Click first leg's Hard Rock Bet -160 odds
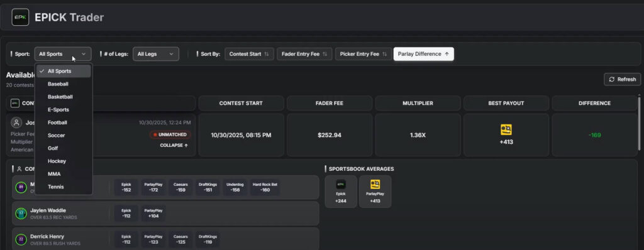This screenshot has width=644, height=250. pos(265,187)
